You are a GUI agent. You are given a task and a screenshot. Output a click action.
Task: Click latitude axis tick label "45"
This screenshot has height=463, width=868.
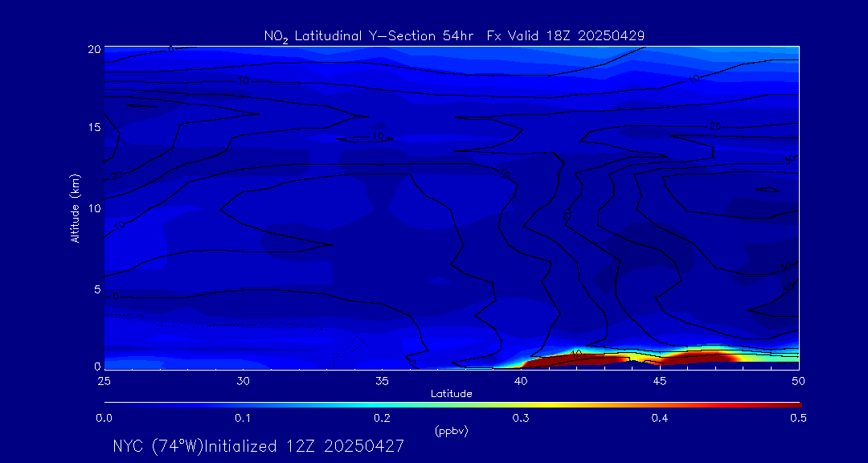pyautogui.click(x=660, y=381)
